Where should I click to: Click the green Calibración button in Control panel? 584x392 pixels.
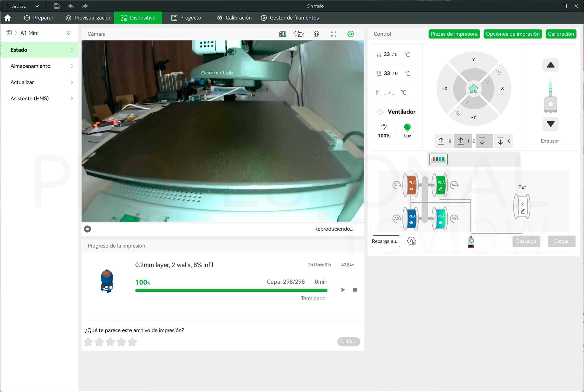(x=561, y=34)
